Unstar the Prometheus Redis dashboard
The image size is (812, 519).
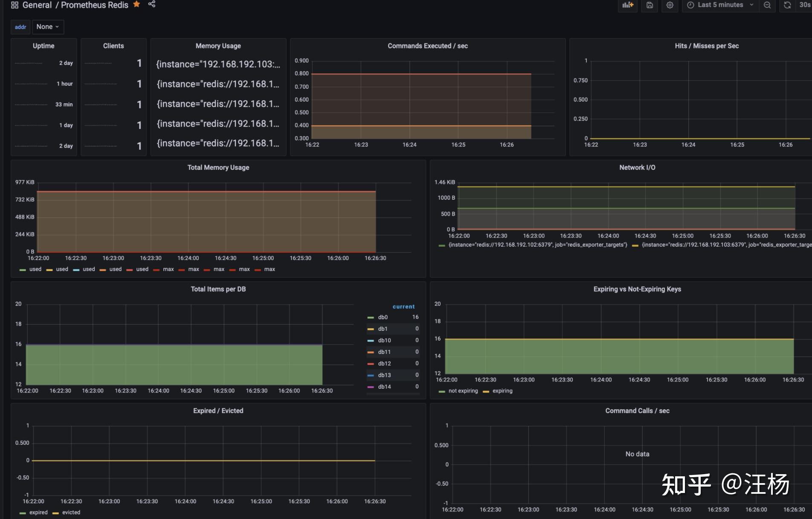pyautogui.click(x=136, y=4)
